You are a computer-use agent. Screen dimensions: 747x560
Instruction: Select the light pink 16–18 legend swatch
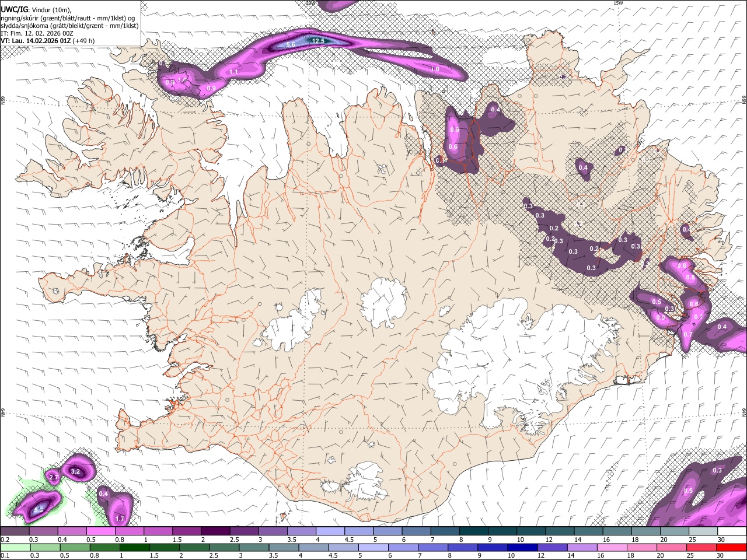tap(612, 547)
